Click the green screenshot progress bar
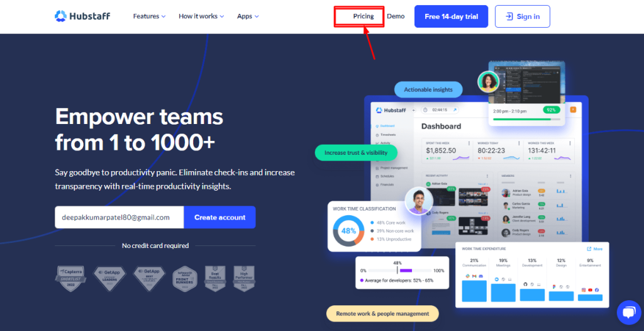This screenshot has height=331, width=644. 526,119
